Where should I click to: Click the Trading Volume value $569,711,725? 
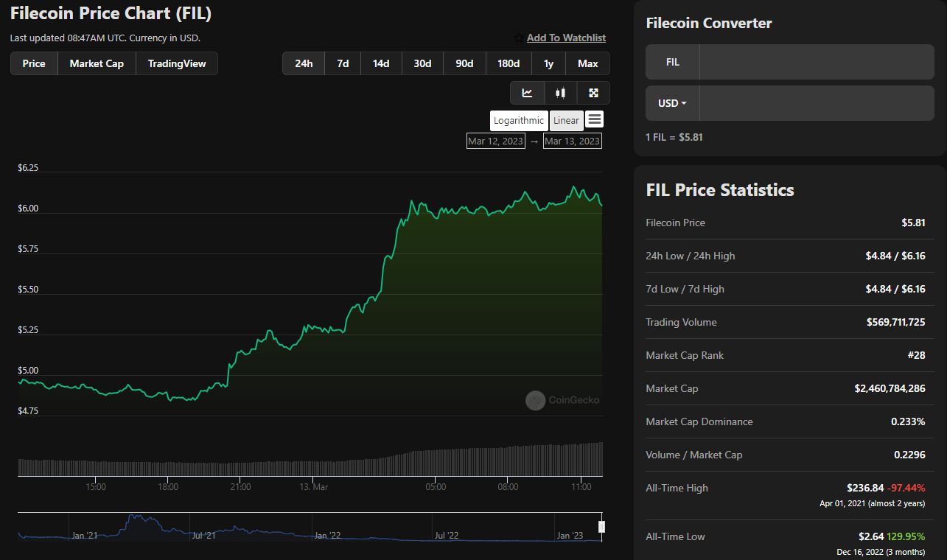tap(896, 322)
